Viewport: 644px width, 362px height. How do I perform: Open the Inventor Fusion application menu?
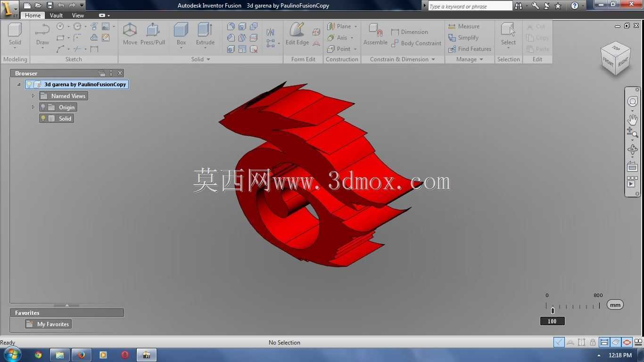[9, 8]
